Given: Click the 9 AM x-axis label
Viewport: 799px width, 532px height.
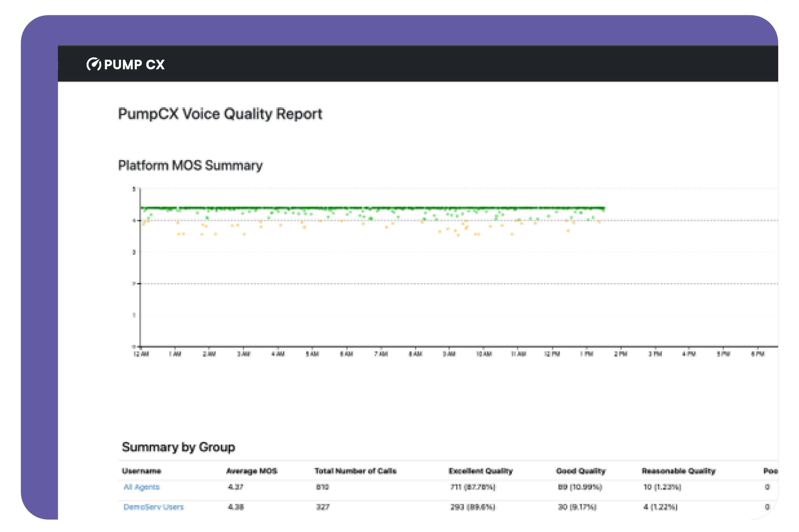Looking at the screenshot, I should 449,354.
